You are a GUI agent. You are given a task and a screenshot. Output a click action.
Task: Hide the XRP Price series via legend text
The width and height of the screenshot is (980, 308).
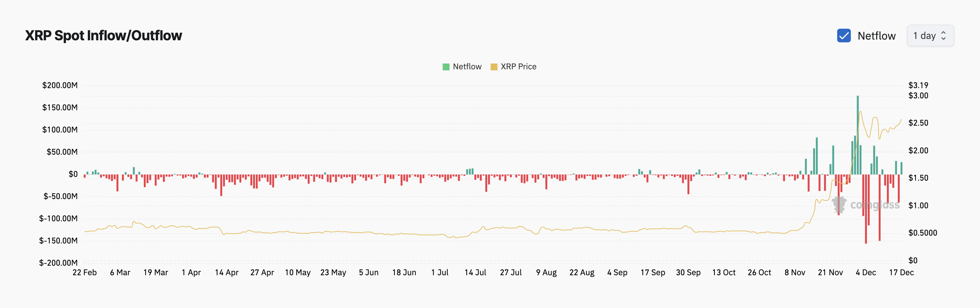[x=518, y=67]
